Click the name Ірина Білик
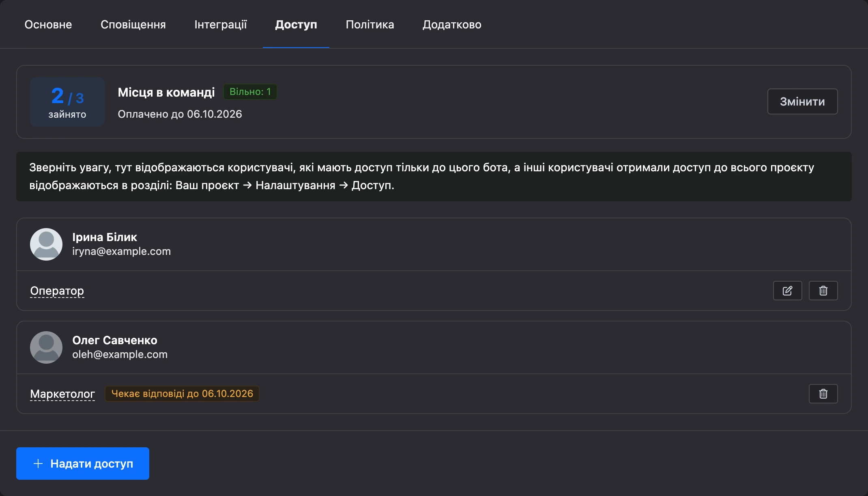Viewport: 868px width, 496px height. 105,237
